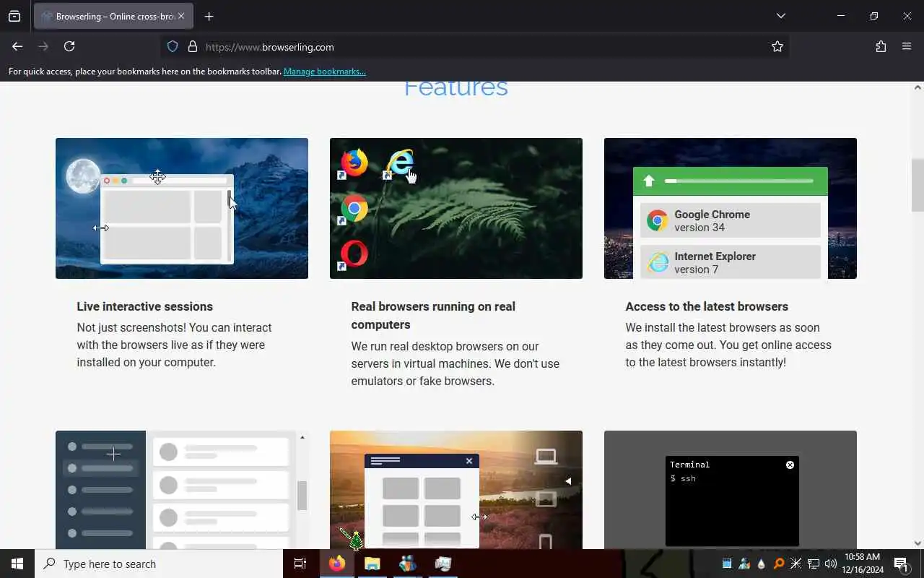Viewport: 924px width, 578px height.
Task: Open the network status tray icon
Action: click(x=814, y=564)
